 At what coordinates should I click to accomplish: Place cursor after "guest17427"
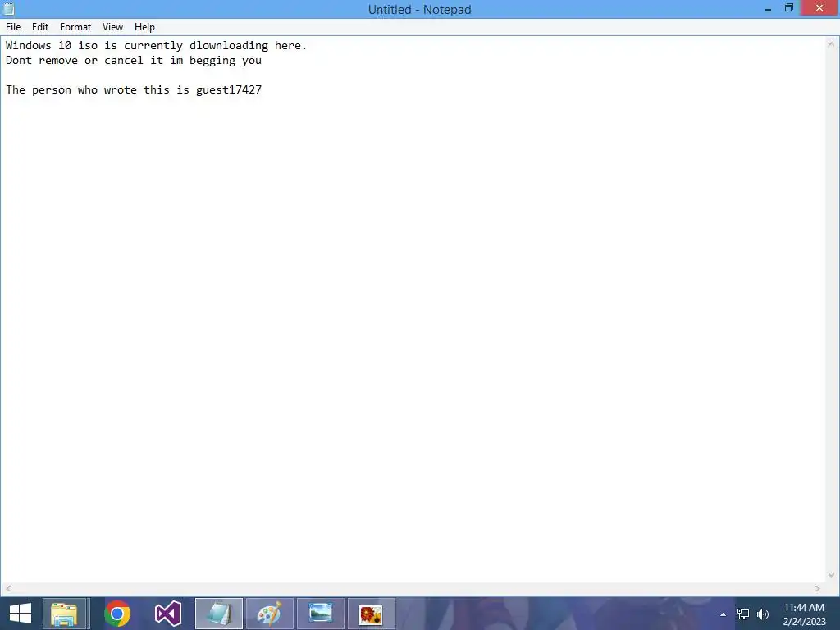(262, 89)
